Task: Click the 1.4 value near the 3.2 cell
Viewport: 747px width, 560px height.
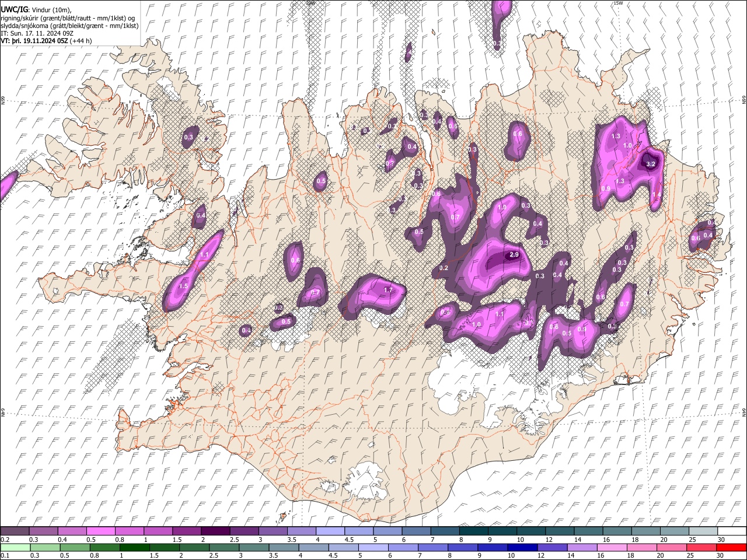Action: 657,195
